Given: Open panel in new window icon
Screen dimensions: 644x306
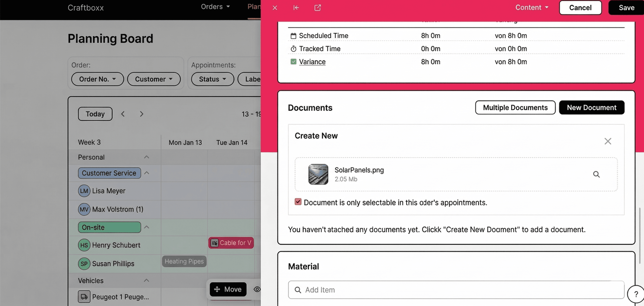Looking at the screenshot, I should (317, 8).
